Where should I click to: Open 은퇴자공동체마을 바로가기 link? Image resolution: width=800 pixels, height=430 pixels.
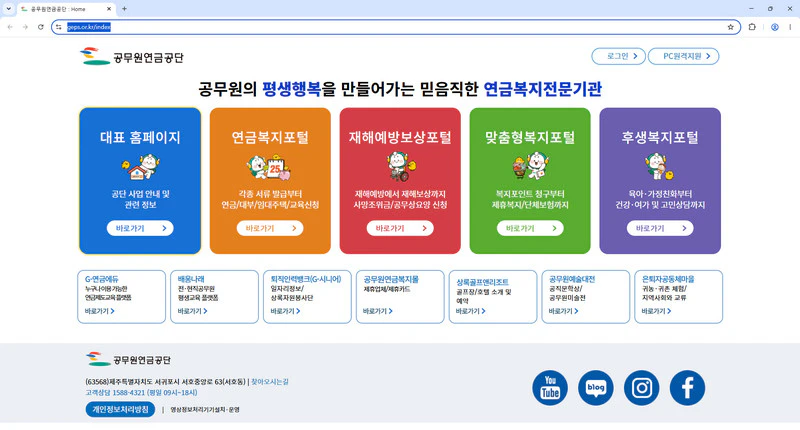[x=656, y=311]
